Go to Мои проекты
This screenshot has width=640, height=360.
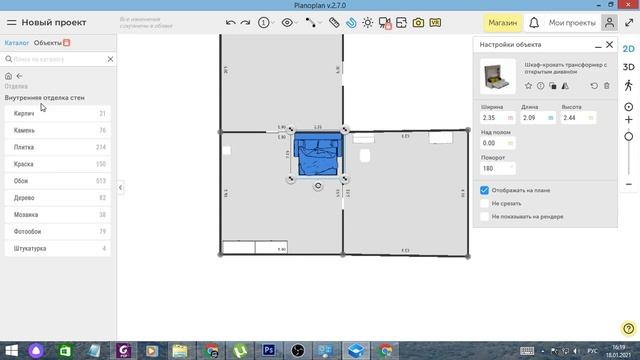pyautogui.click(x=572, y=23)
